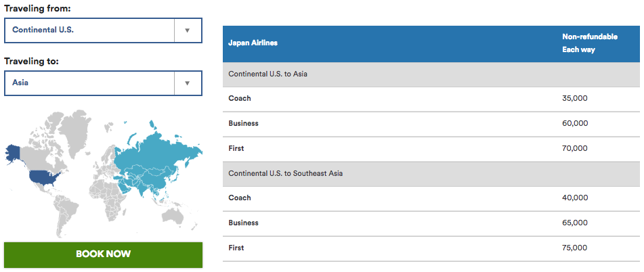Click the green BOOK NOW button
Viewport: 644px width, 272px height.
coord(103,254)
